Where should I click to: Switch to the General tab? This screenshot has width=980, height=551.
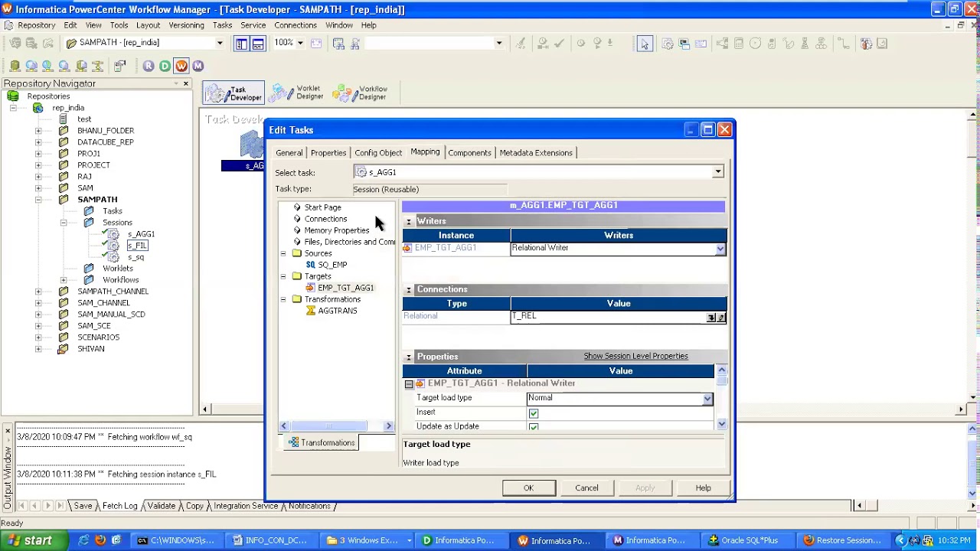pos(289,153)
